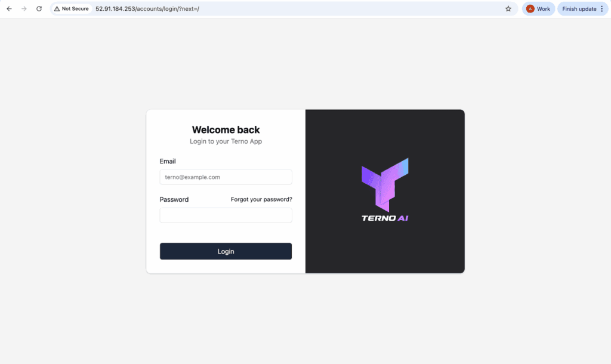This screenshot has height=364, width=611.
Task: Click the Finish update button
Action: pos(579,8)
